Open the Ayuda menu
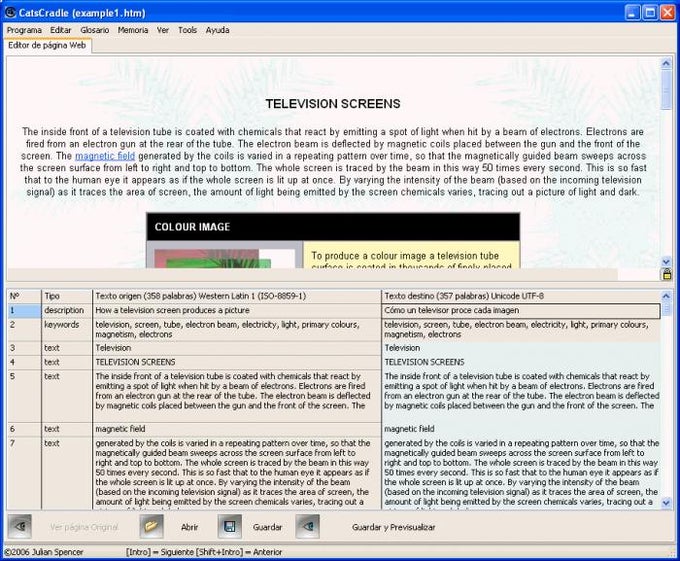The image size is (680, 561). click(x=217, y=30)
